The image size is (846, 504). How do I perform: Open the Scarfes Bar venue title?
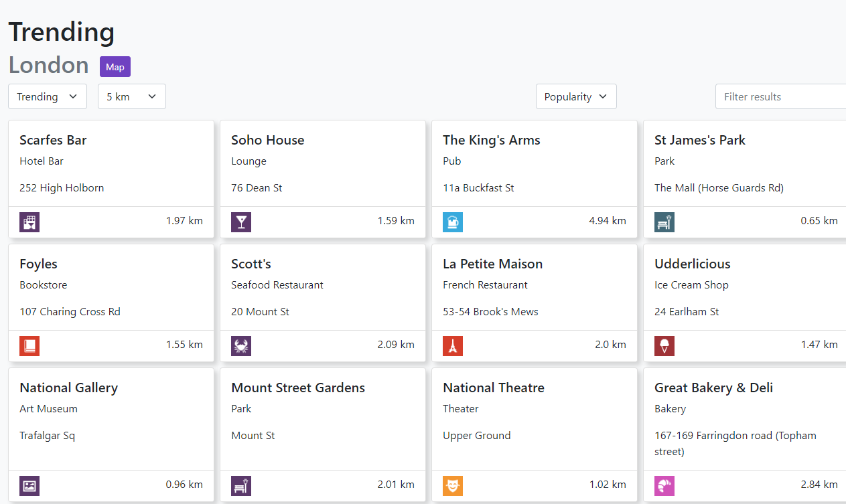53,140
